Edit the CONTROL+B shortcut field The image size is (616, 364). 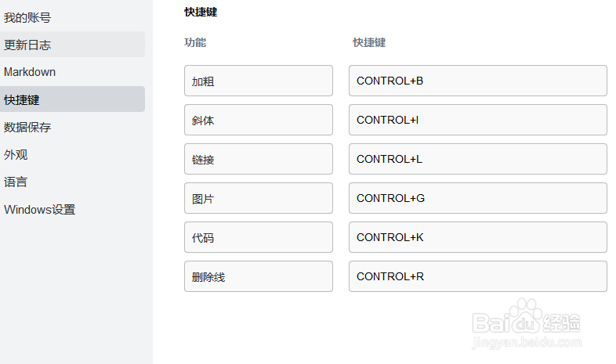(477, 81)
